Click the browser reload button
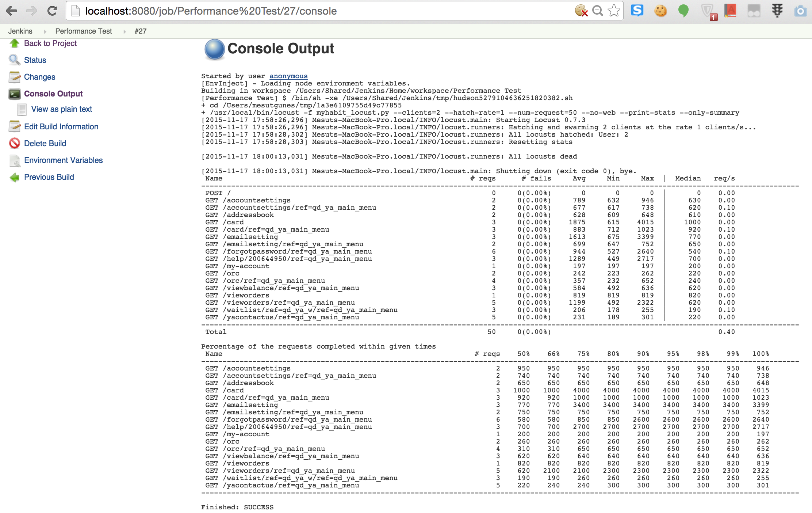The image size is (812, 513). pyautogui.click(x=53, y=11)
